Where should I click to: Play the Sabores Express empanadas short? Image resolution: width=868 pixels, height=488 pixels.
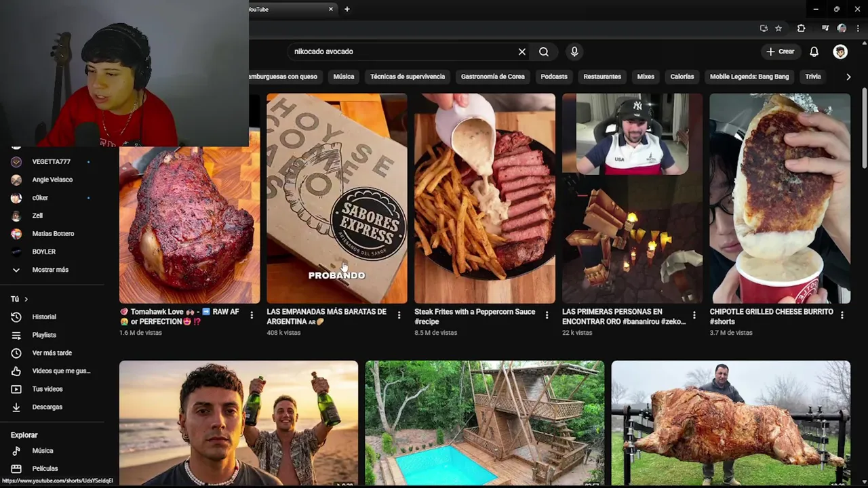point(337,199)
